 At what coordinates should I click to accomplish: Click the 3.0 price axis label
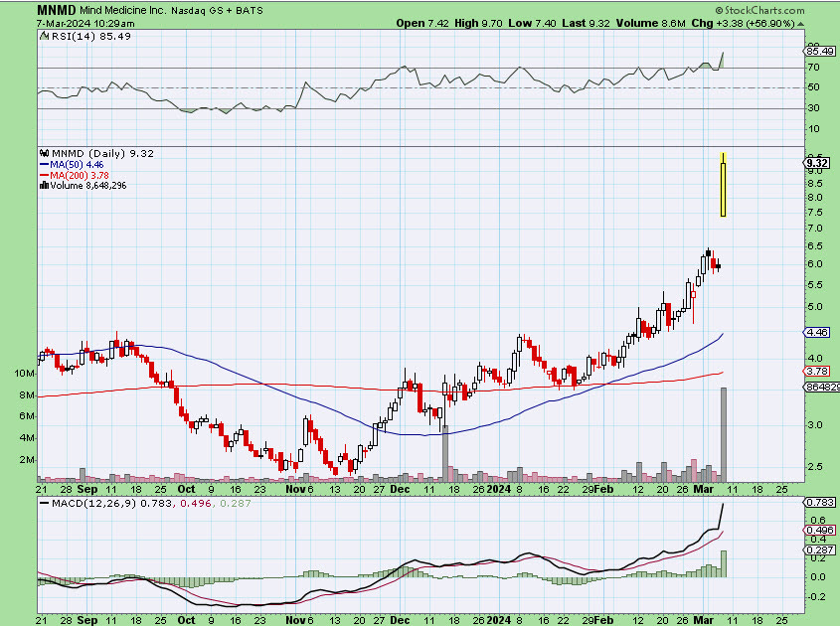pos(815,425)
